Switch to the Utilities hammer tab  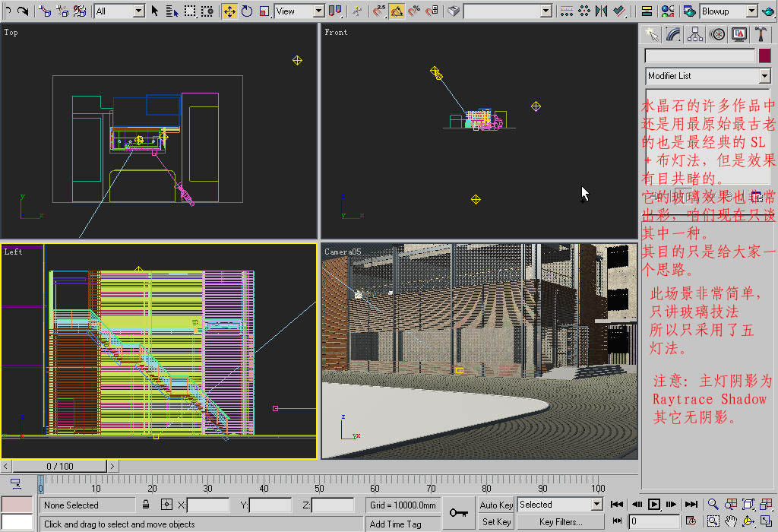tap(760, 34)
